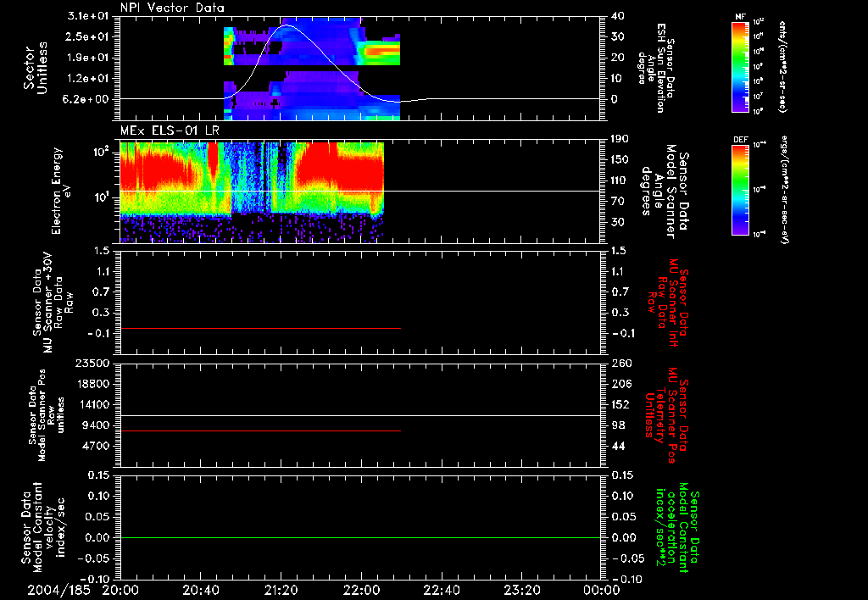Click the 9400 scanner position tick label
868x600 pixels.
pyautogui.click(x=98, y=425)
